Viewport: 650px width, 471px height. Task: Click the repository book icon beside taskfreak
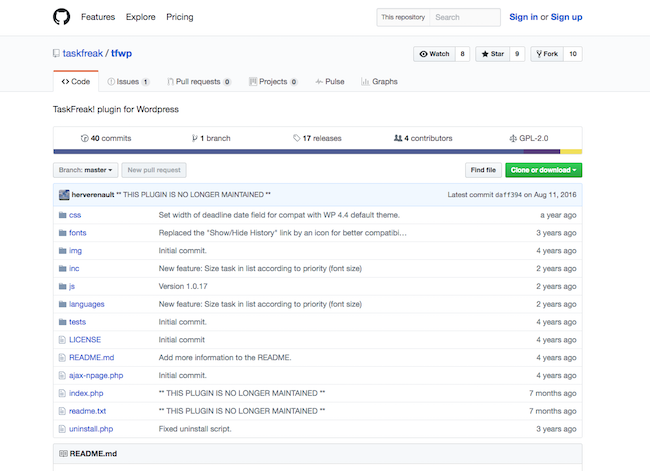coord(56,53)
